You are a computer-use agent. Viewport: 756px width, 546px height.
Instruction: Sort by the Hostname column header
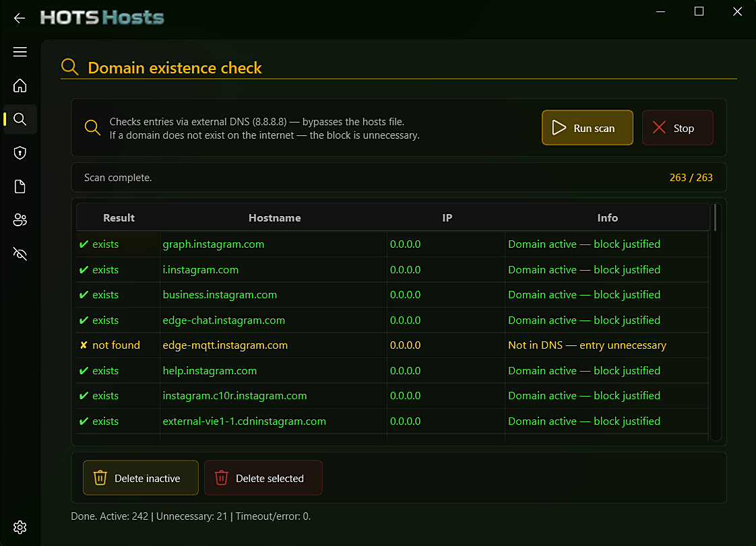[274, 218]
